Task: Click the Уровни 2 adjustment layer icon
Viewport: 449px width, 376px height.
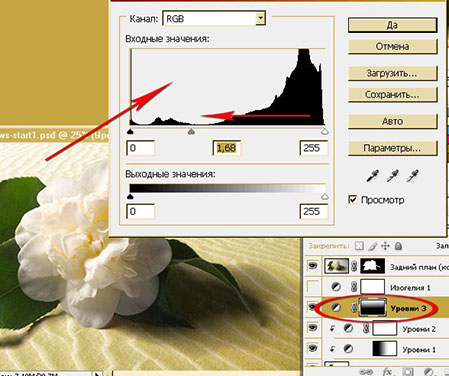Action: (x=348, y=328)
